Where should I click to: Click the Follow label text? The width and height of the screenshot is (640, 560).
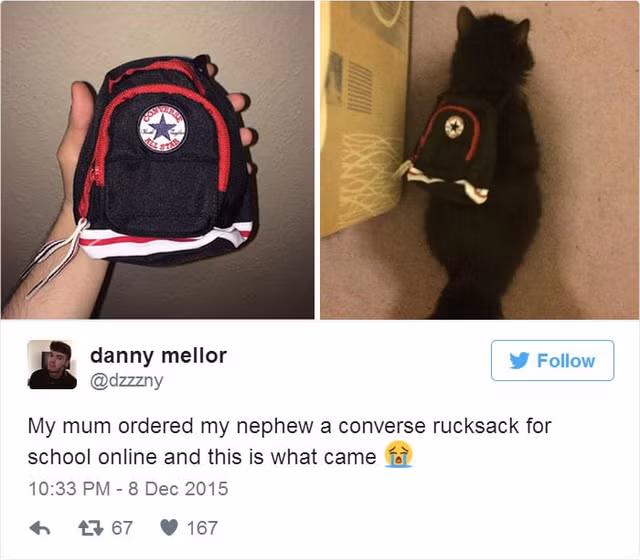coord(566,361)
